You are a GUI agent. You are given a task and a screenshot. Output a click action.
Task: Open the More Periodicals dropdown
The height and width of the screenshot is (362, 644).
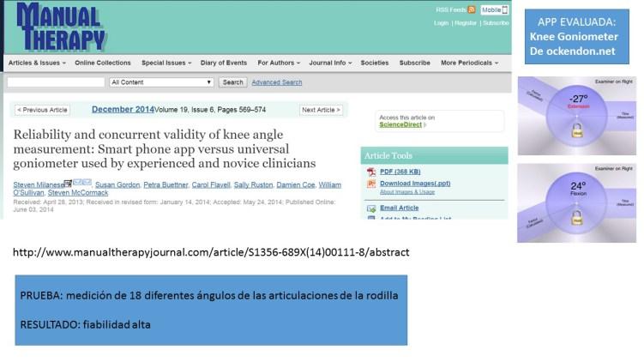coord(469,63)
